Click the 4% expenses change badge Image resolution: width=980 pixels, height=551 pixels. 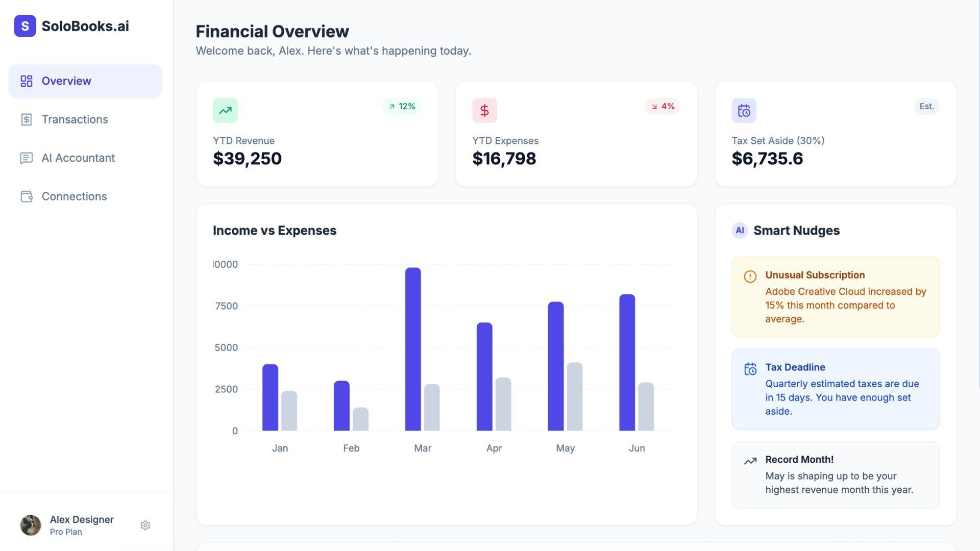[662, 107]
